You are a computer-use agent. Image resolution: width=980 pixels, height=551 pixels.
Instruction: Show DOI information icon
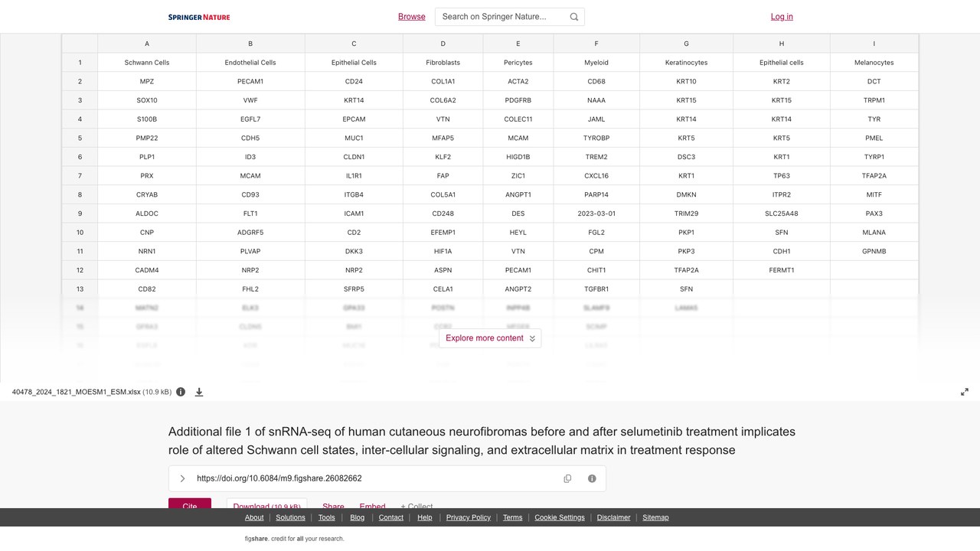[x=592, y=478]
